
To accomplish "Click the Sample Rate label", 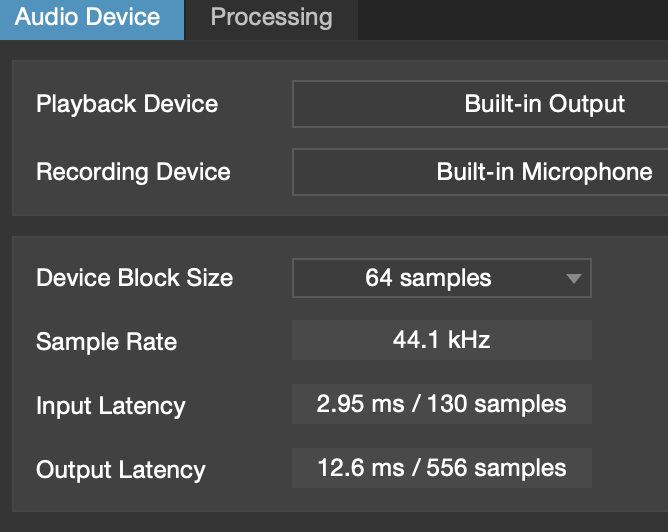I will point(107,342).
